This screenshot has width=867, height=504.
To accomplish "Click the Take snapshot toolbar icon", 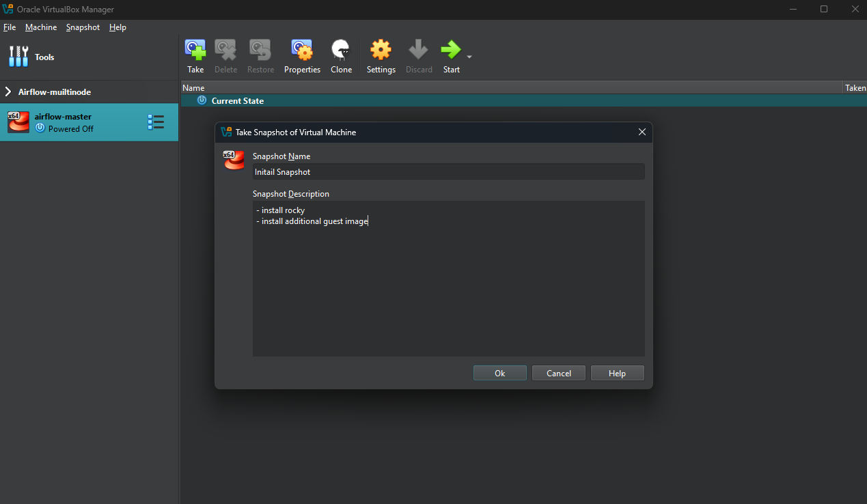I will [195, 51].
